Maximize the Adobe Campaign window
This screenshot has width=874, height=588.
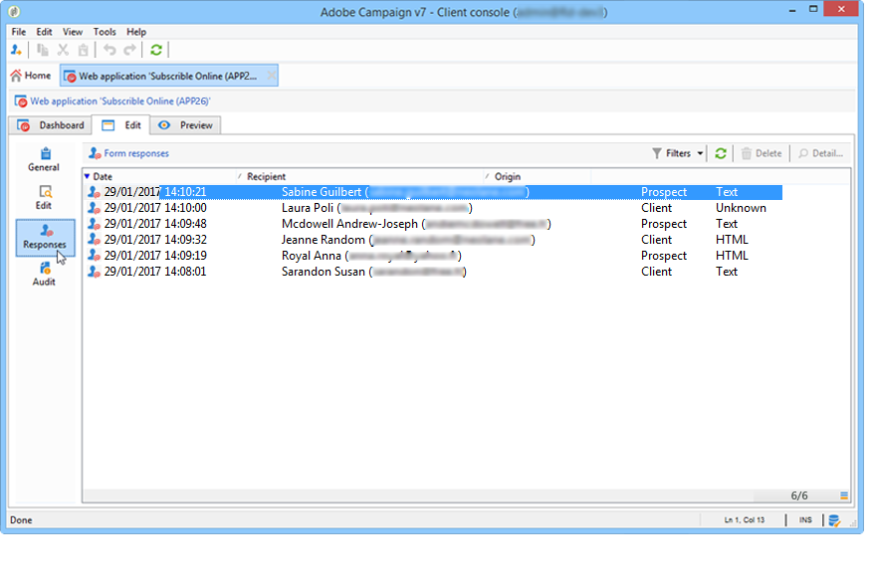pyautogui.click(x=813, y=10)
